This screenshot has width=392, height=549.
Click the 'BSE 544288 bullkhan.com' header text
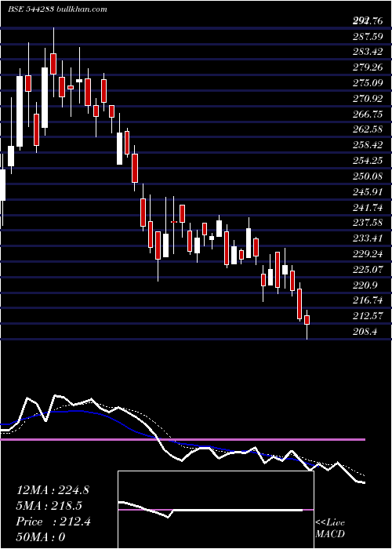[x=57, y=9]
